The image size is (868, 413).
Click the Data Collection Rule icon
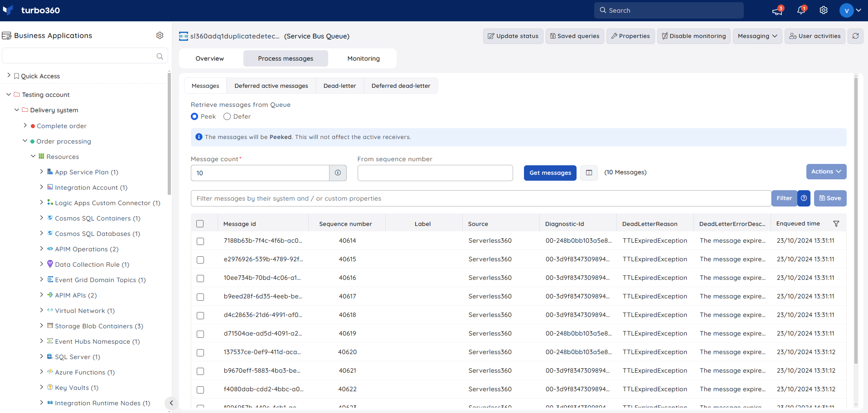coord(50,264)
